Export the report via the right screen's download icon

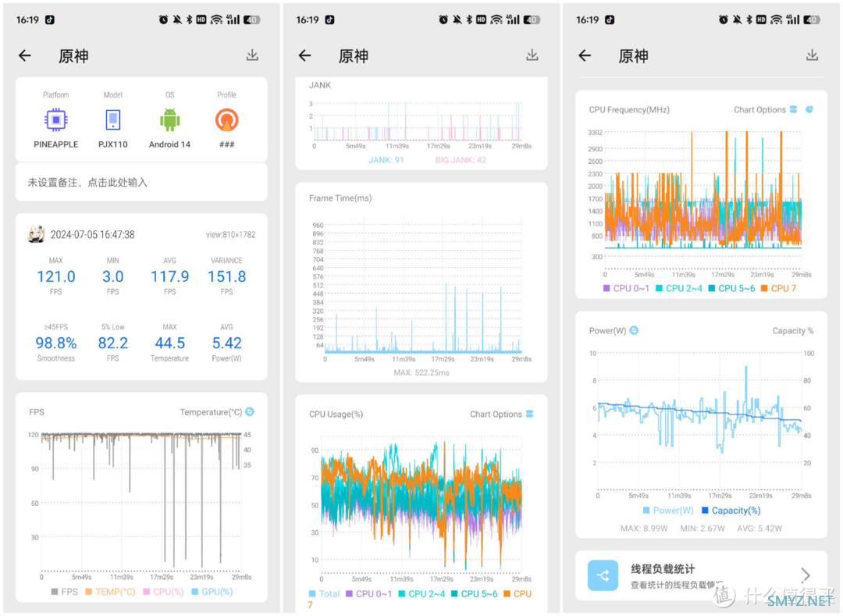[813, 55]
